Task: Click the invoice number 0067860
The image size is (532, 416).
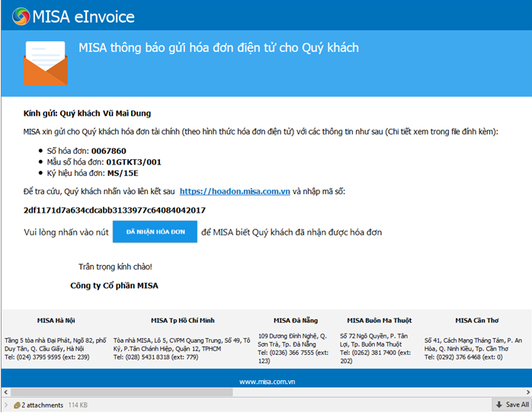Action: click(110, 151)
